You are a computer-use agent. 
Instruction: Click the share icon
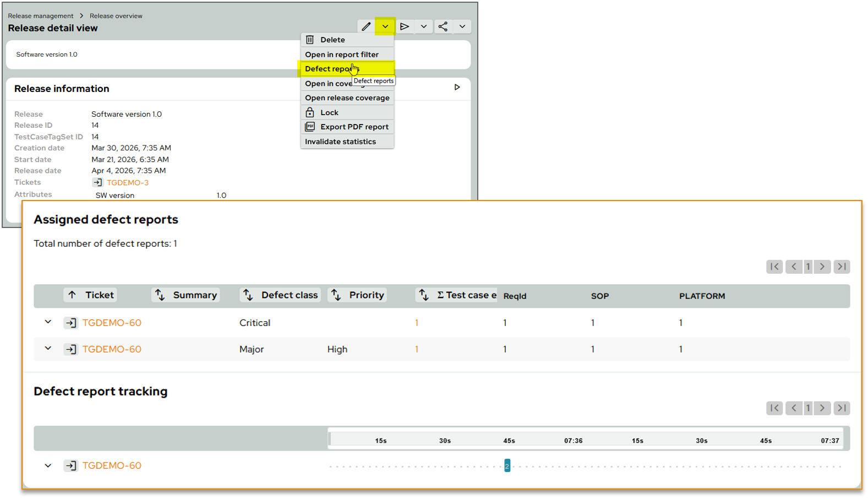pyautogui.click(x=443, y=26)
